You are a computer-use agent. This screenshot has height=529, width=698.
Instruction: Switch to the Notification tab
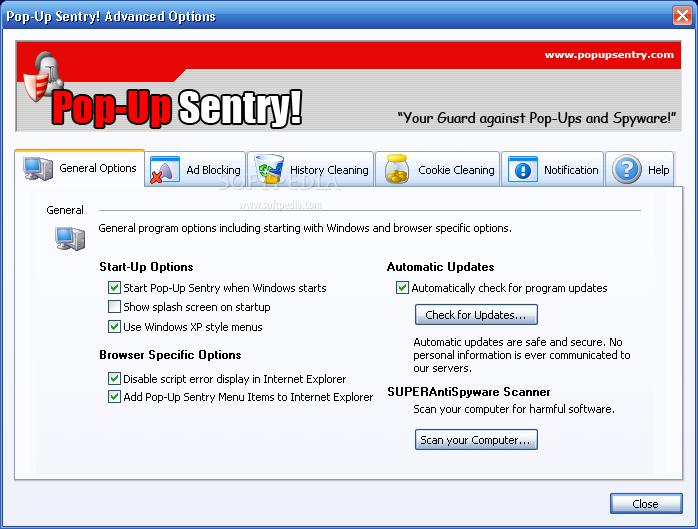[x=553, y=169]
